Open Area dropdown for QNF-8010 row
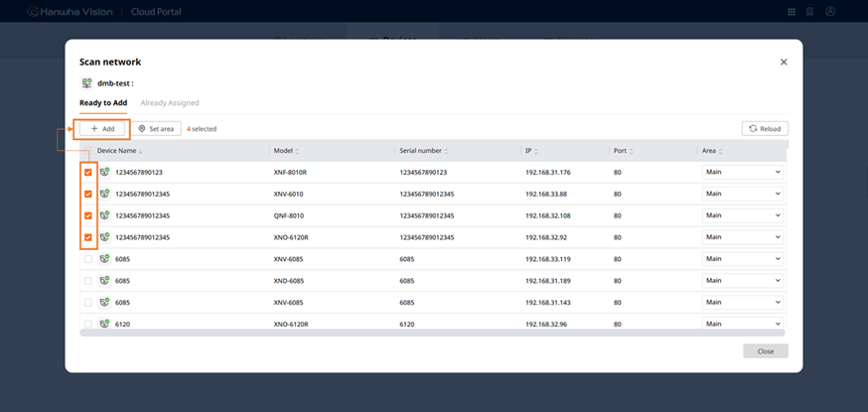This screenshot has height=412, width=868. tap(742, 215)
